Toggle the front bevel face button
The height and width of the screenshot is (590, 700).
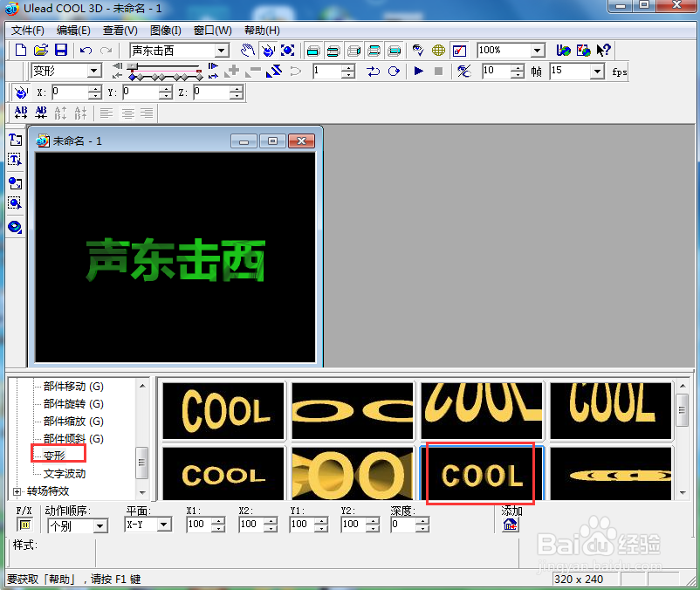333,51
